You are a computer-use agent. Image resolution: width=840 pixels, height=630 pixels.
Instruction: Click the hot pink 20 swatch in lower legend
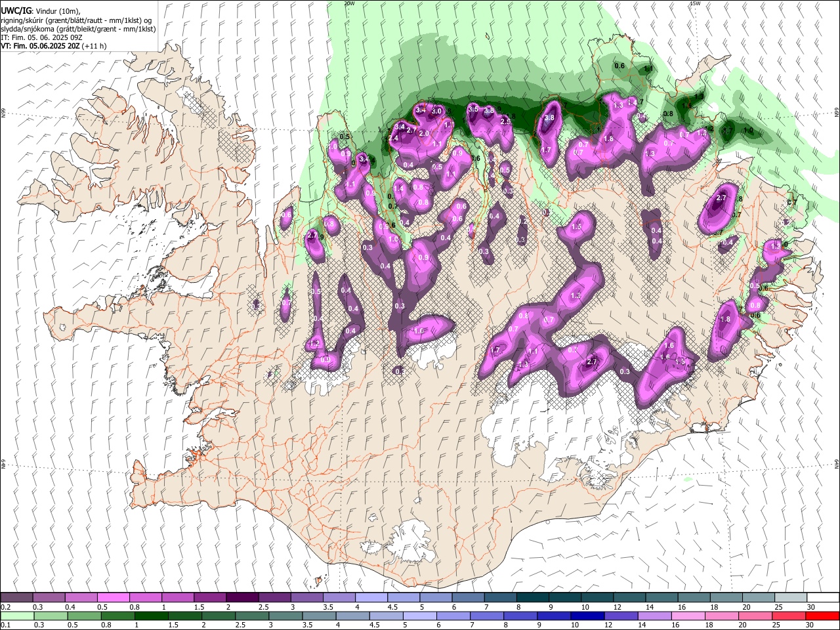(755, 616)
